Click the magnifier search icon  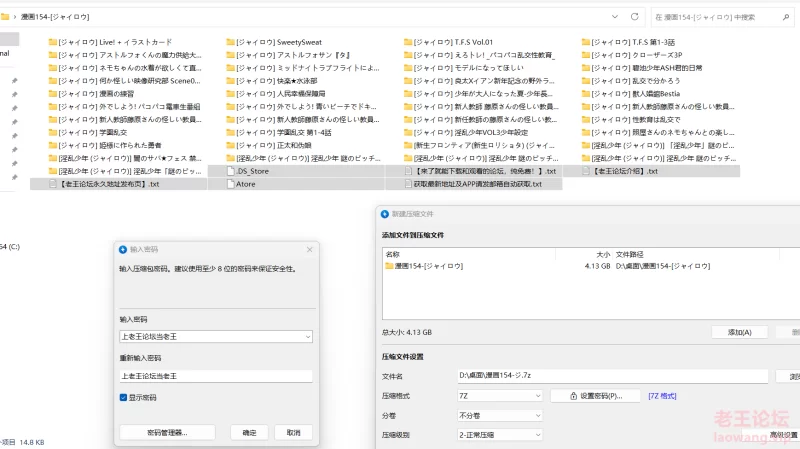tap(786, 17)
